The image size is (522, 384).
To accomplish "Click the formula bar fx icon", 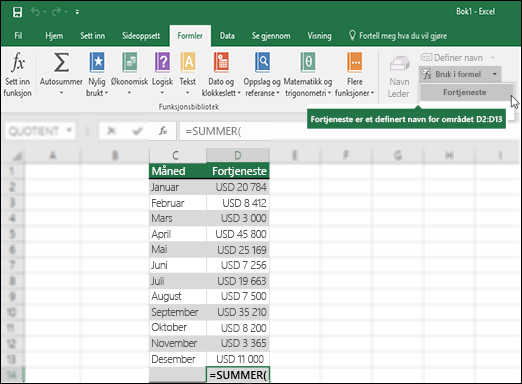I will pos(163,131).
